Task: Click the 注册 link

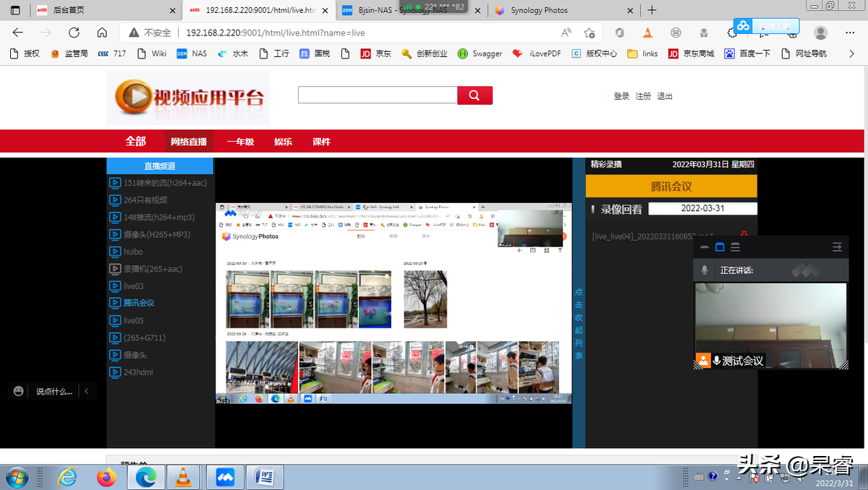Action: coord(643,96)
